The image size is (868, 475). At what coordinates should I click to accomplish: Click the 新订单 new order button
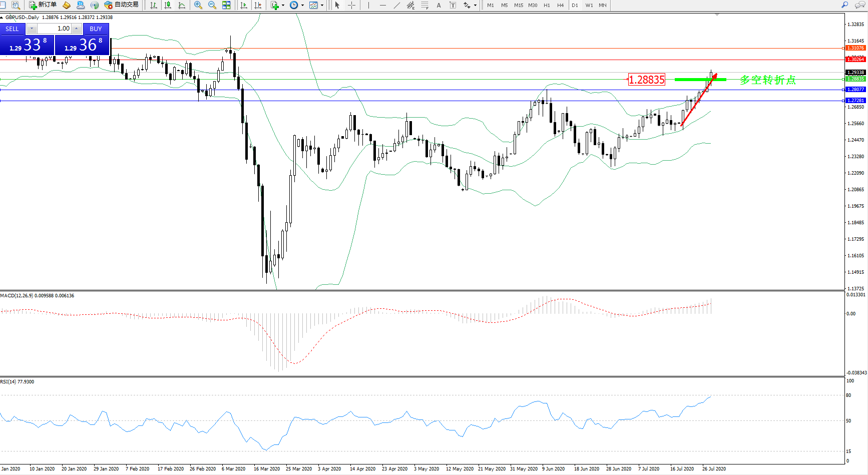43,5
